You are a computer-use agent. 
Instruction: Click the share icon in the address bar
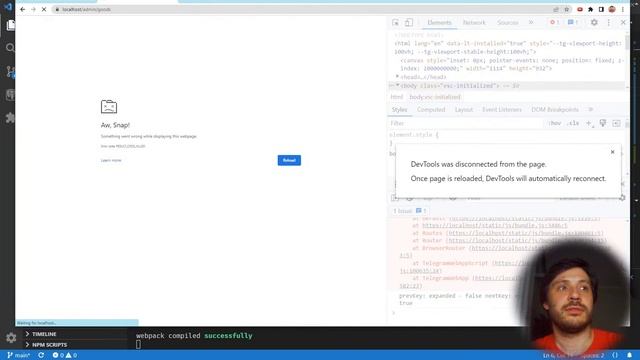point(556,9)
